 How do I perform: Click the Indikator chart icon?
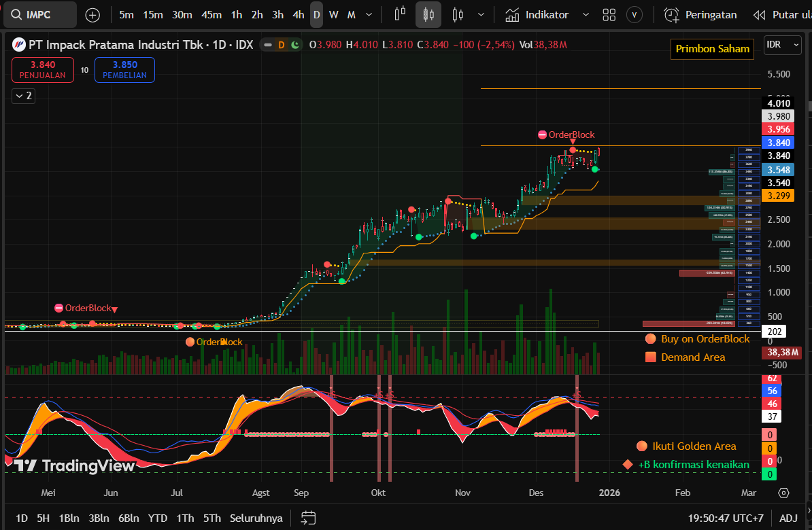[513, 15]
